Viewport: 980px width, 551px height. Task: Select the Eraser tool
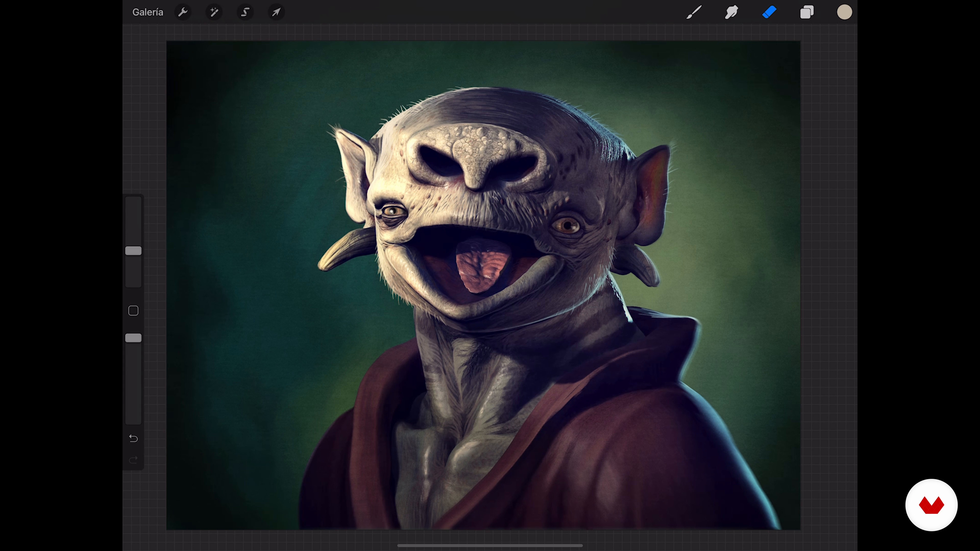click(769, 12)
